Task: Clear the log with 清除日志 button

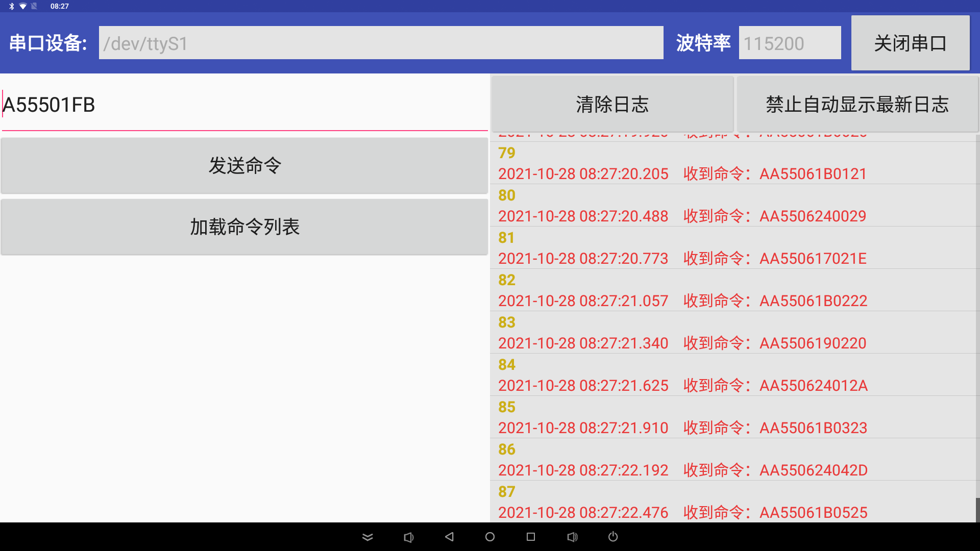Action: coord(612,104)
